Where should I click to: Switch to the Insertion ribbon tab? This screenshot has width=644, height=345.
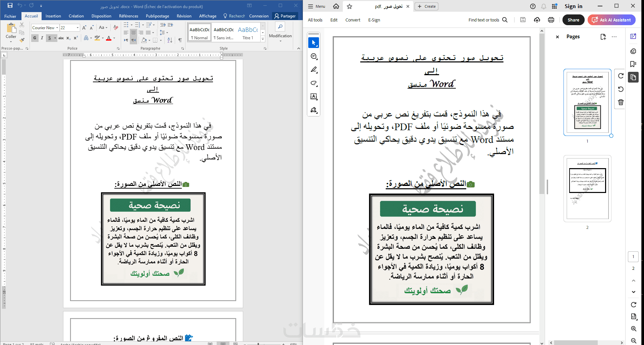click(x=53, y=16)
